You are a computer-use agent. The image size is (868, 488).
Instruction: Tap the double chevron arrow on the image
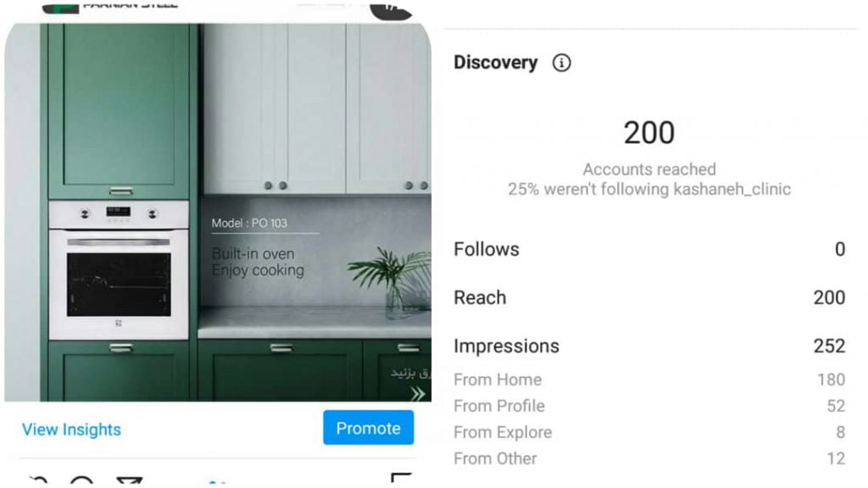[418, 393]
